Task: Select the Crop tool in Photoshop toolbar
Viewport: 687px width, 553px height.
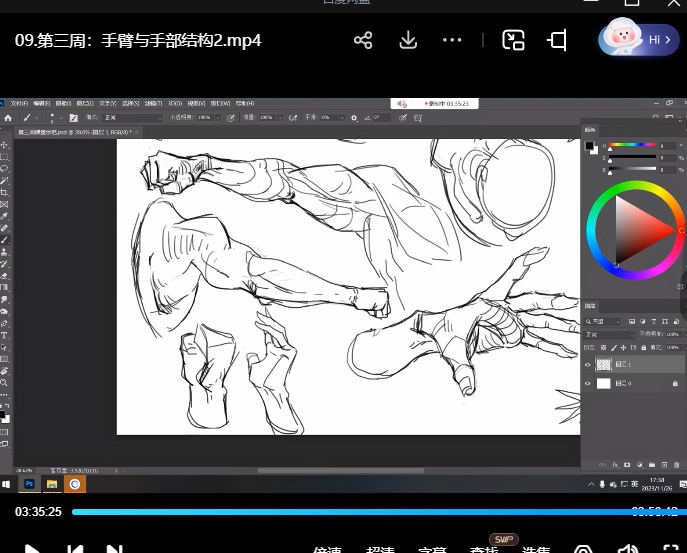Action: coord(5,192)
